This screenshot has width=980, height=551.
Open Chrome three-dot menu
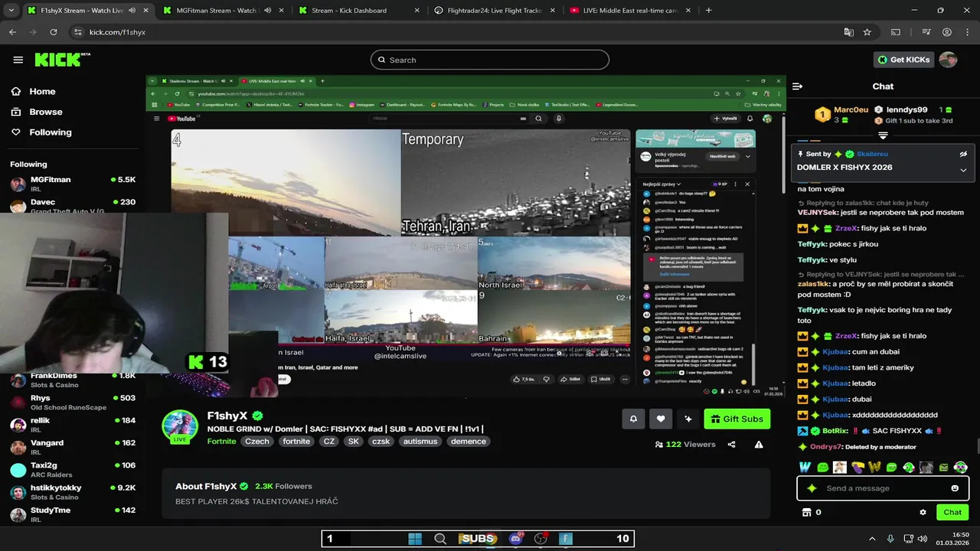coord(966,32)
